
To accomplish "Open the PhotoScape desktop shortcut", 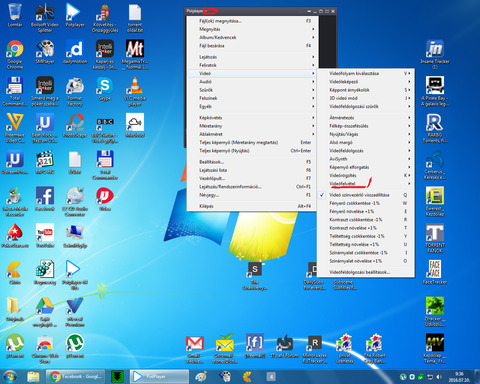I will [x=75, y=125].
